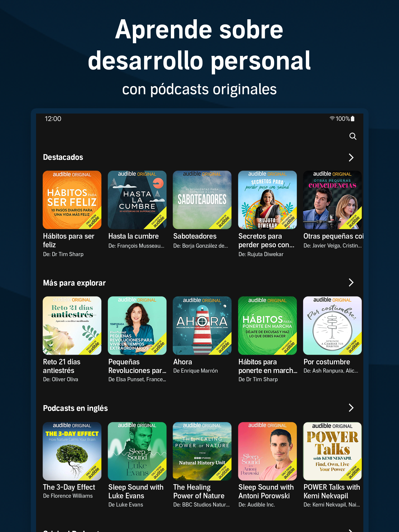Open Hasta la cumbre cover art
The height and width of the screenshot is (532, 399).
137,200
